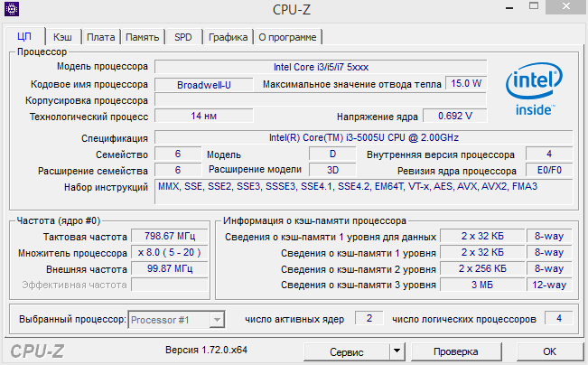This screenshot has height=365, width=588.
Task: Show the Графика tab
Action: (228, 37)
